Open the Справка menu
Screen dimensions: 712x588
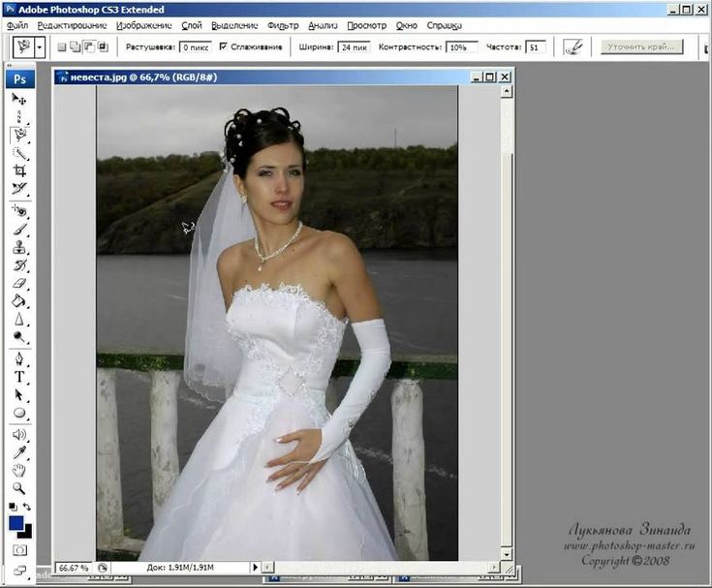pos(444,25)
